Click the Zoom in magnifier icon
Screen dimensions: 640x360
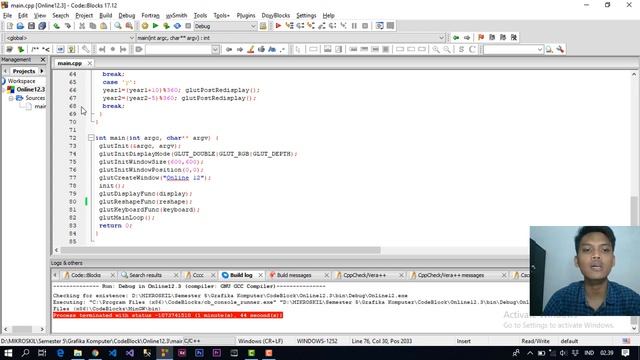click(436, 49)
